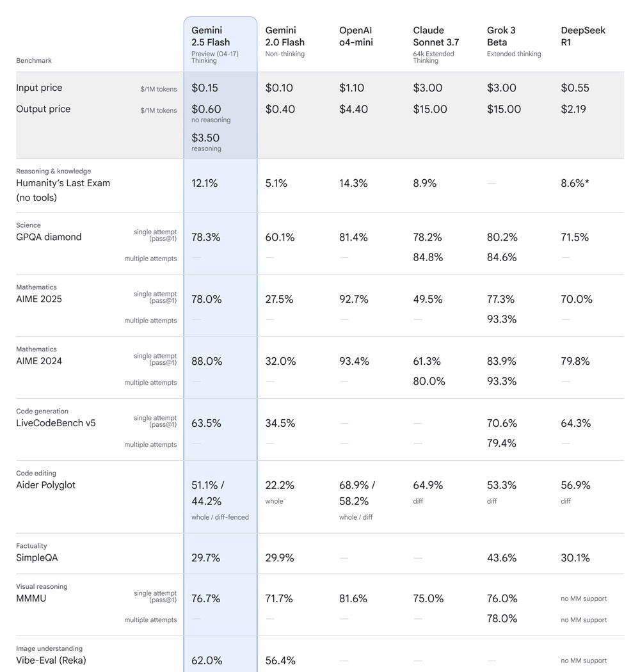Click the LiveCodeBench v5 label
The height and width of the screenshot is (672, 640).
(56, 423)
